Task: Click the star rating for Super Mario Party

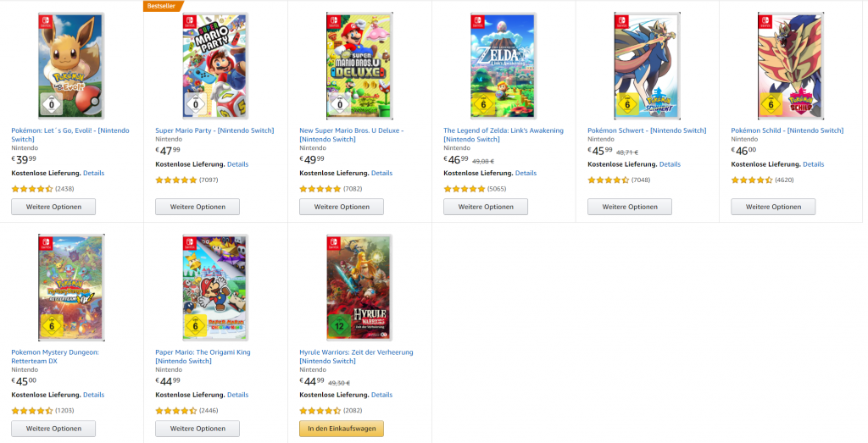Action: [175, 180]
